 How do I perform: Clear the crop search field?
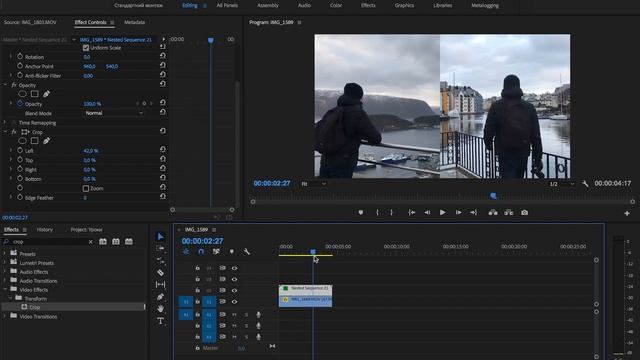[x=91, y=242]
